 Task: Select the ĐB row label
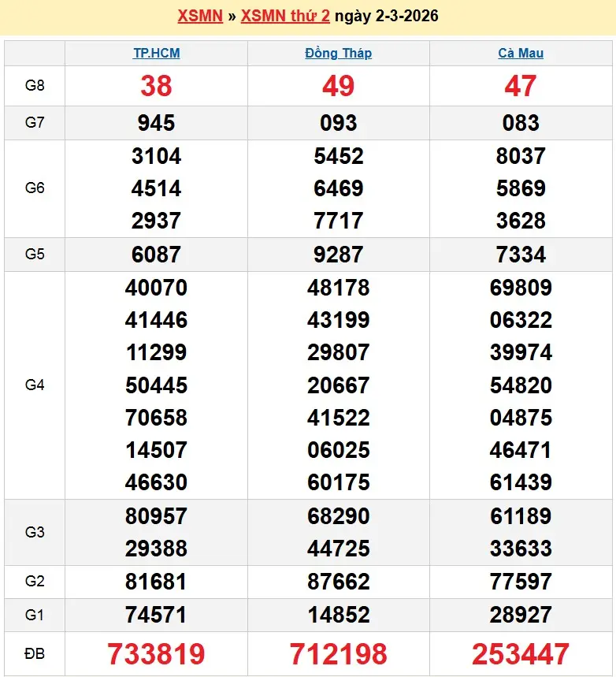coord(35,654)
